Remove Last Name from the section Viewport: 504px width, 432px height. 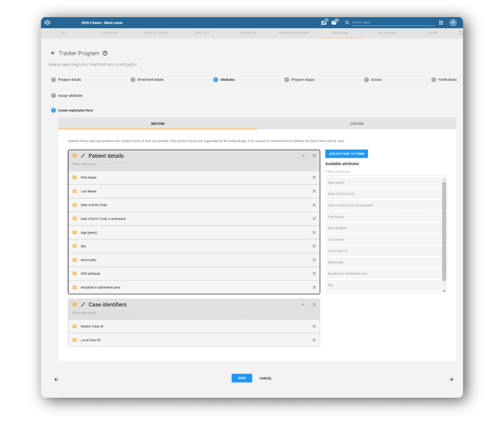coord(314,191)
